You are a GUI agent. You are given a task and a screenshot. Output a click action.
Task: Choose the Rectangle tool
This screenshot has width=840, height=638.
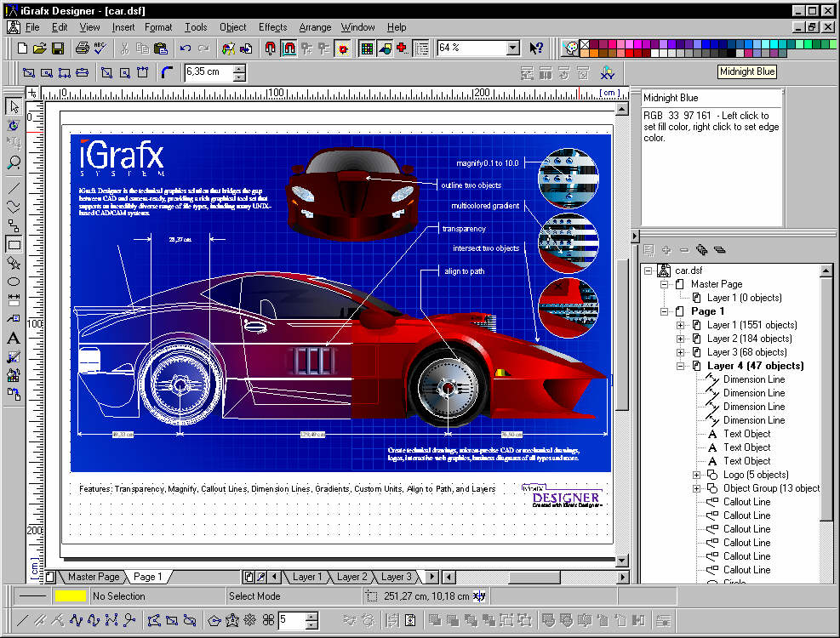point(14,245)
